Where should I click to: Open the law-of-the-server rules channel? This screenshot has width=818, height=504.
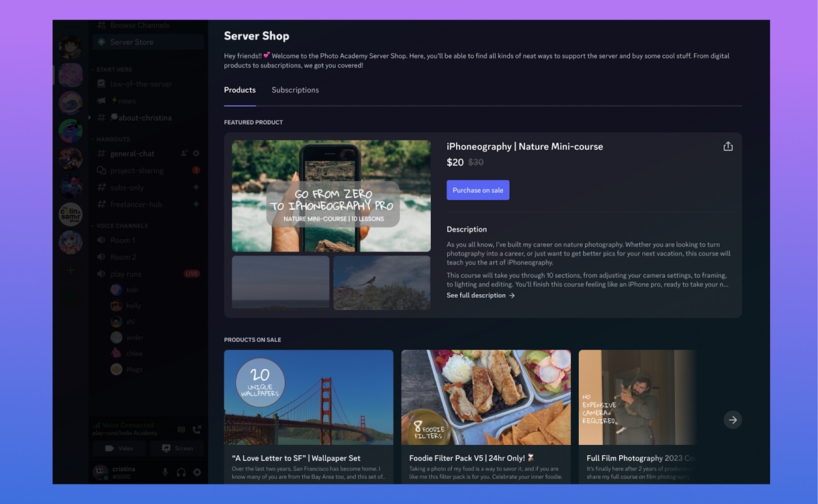(x=148, y=84)
